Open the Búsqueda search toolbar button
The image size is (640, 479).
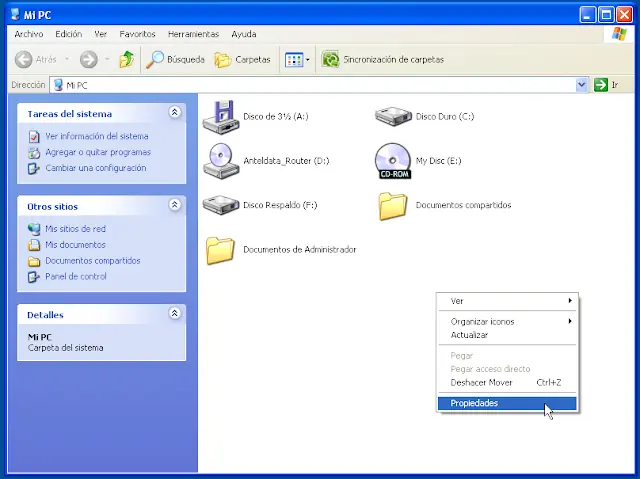(177, 60)
